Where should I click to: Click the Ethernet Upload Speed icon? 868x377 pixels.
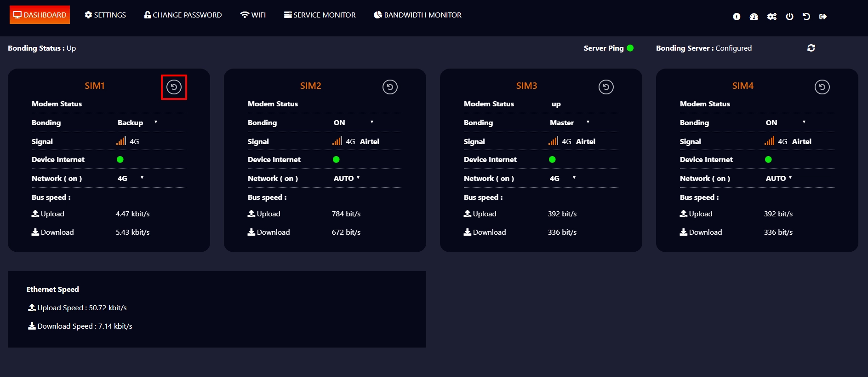(32, 307)
